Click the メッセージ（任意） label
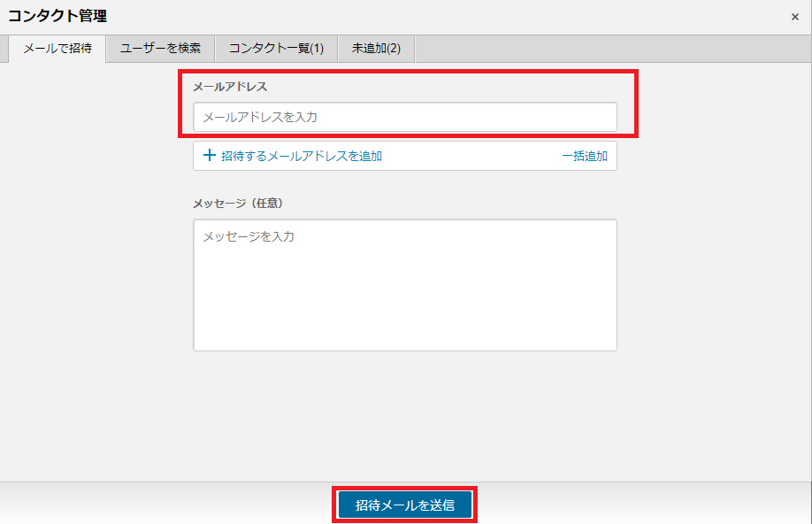Image resolution: width=812 pixels, height=524 pixels. [237, 203]
